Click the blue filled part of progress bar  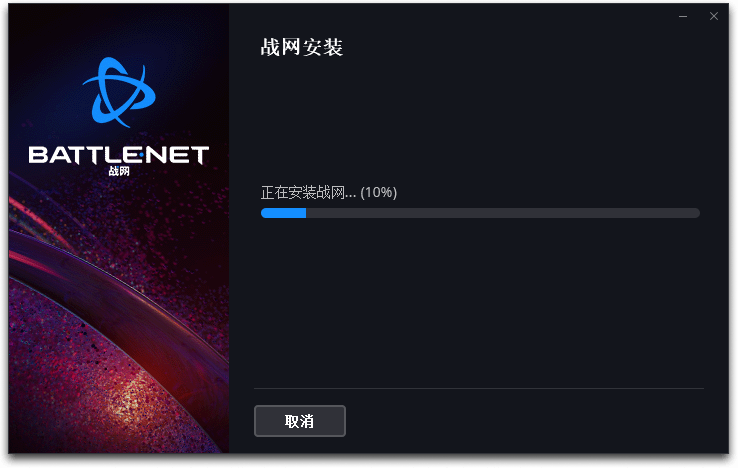click(x=283, y=213)
